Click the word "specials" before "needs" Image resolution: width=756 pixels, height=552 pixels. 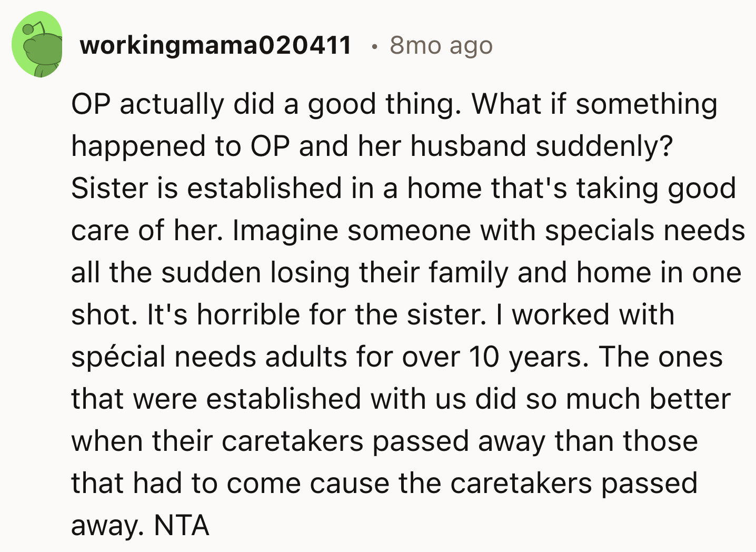[x=599, y=231]
